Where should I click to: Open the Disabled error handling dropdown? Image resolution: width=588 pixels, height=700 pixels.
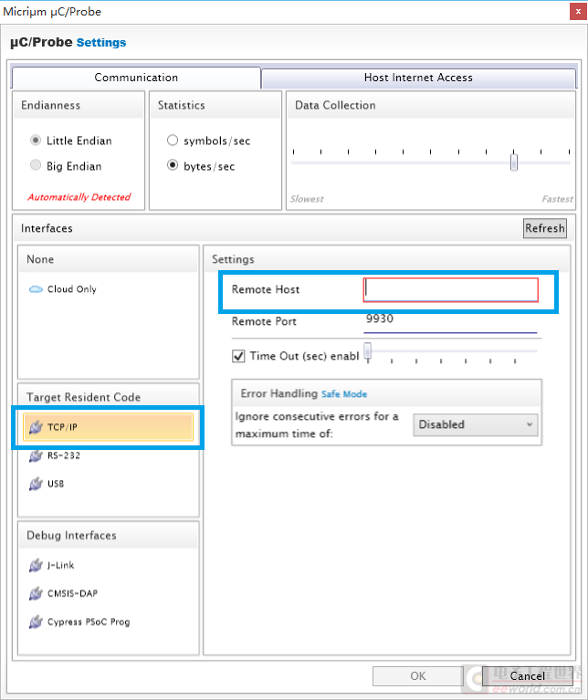tap(476, 424)
